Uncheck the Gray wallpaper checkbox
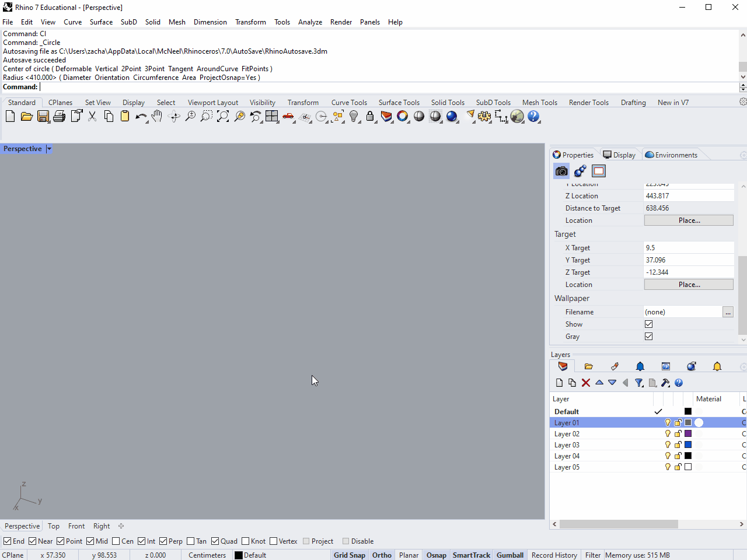 coord(648,337)
